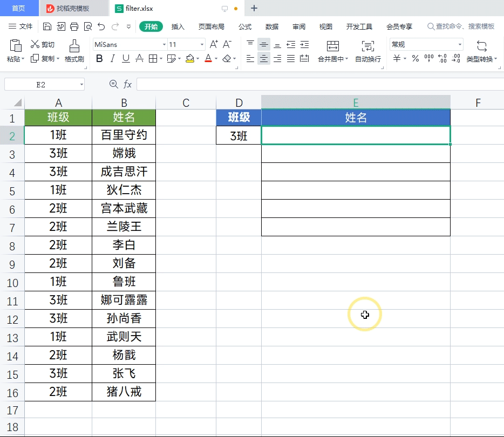Align text to top
The height and width of the screenshot is (437, 504).
pos(250,44)
